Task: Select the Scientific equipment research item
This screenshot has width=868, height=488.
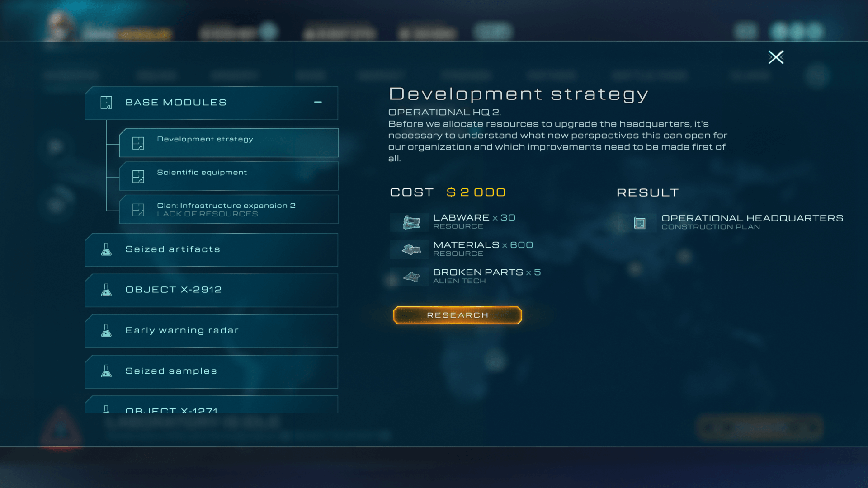Action: pyautogui.click(x=229, y=176)
